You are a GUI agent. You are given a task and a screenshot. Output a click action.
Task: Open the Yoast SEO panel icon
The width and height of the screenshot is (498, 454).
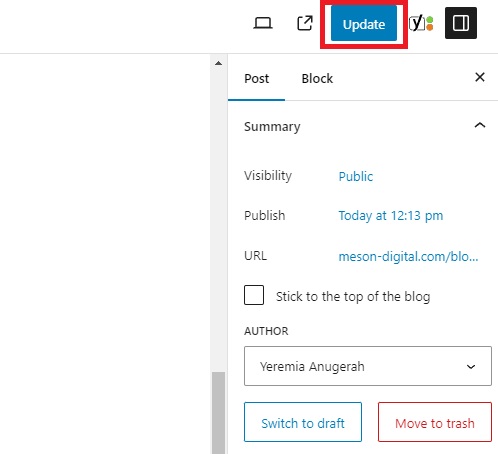(421, 23)
